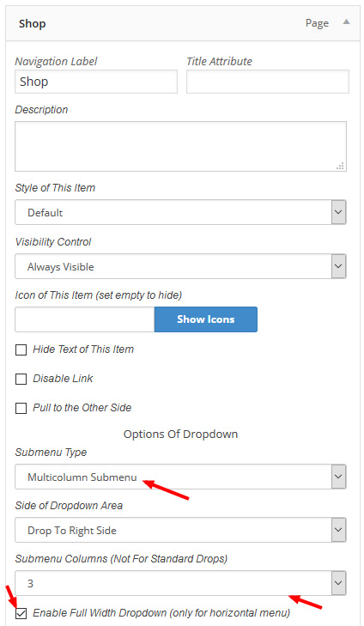Click the Visibility Control dropdown arrow
This screenshot has height=626, width=364.
pyautogui.click(x=338, y=266)
